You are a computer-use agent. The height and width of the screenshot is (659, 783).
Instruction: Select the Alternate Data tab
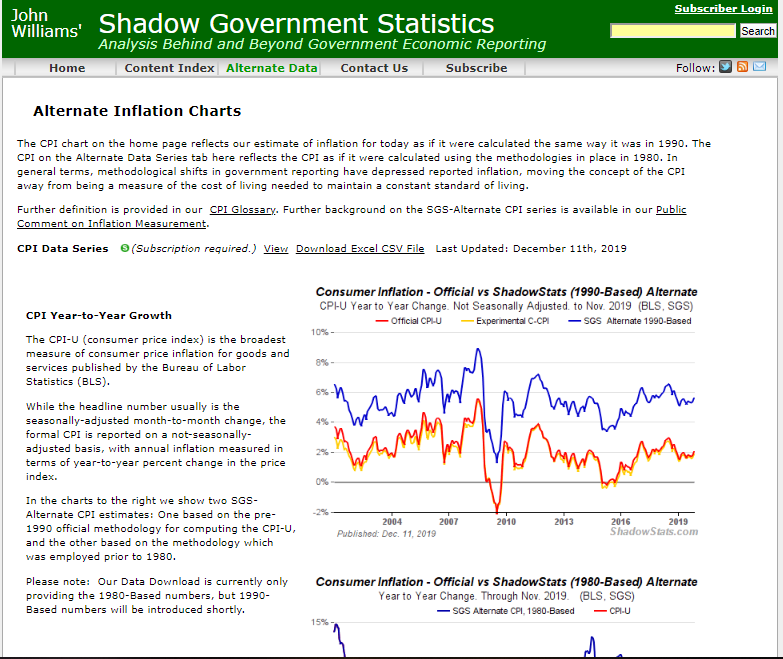[271, 68]
